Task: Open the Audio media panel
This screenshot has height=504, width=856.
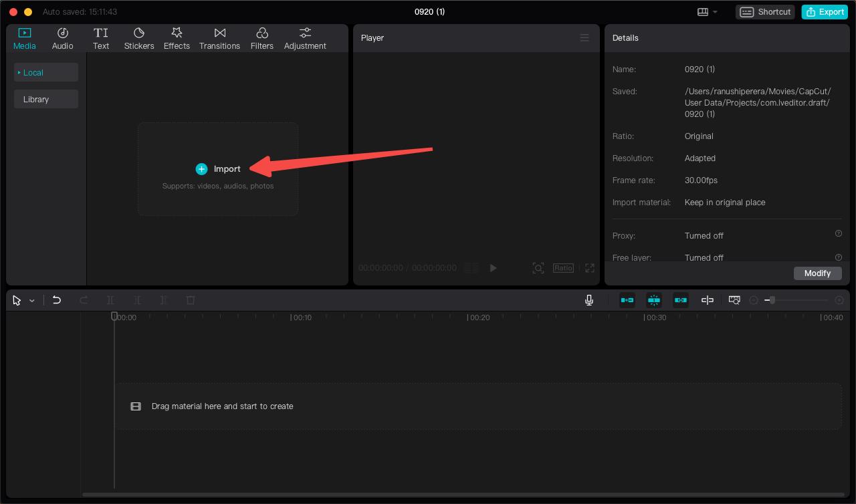Action: click(62, 37)
